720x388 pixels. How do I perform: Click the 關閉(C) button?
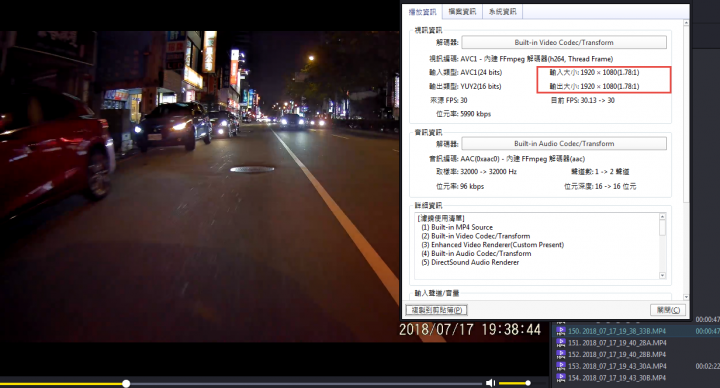coord(668,310)
